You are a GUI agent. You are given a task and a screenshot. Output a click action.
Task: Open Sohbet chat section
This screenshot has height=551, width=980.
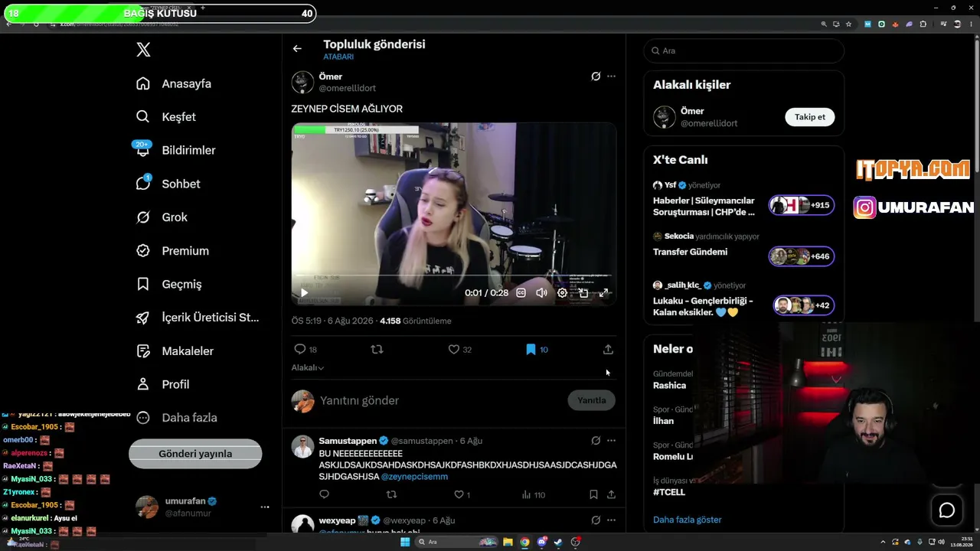(168, 184)
